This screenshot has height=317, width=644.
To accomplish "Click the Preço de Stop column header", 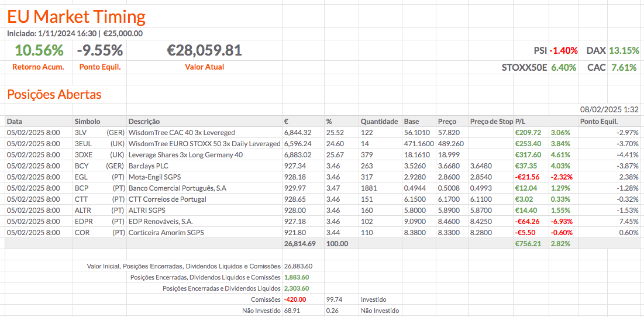I will [x=491, y=121].
